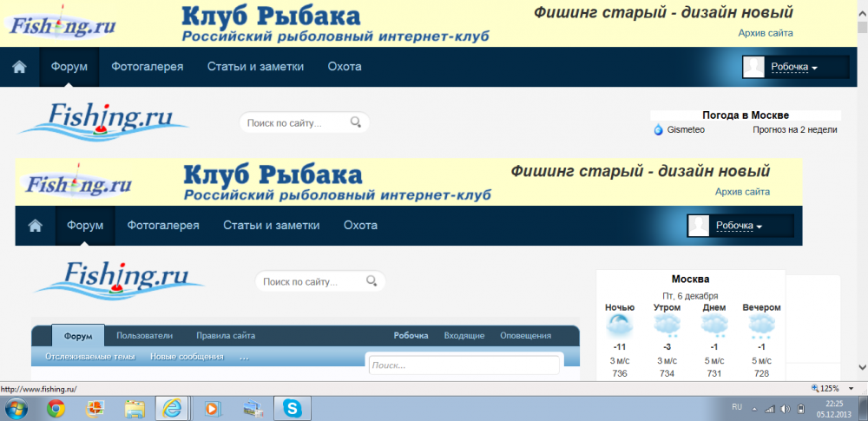Click the home icon in top navigation bar
This screenshot has height=421, width=868.
pos(20,67)
